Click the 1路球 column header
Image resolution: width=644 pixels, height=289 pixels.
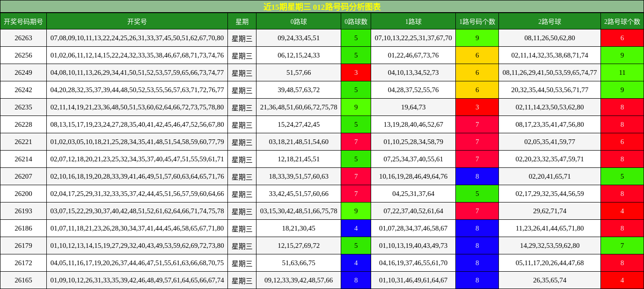413,21
